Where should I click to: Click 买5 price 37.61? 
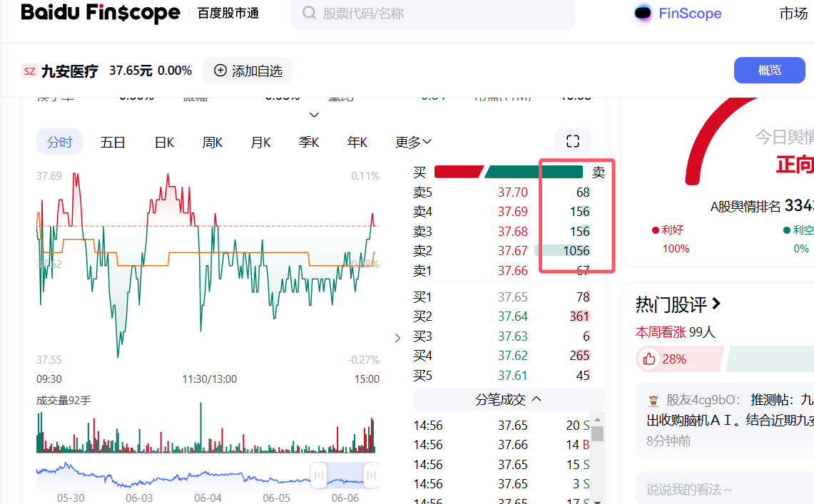(x=512, y=376)
